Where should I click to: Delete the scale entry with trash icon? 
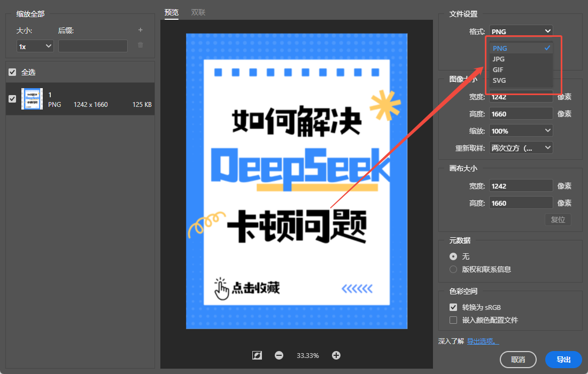click(x=140, y=45)
